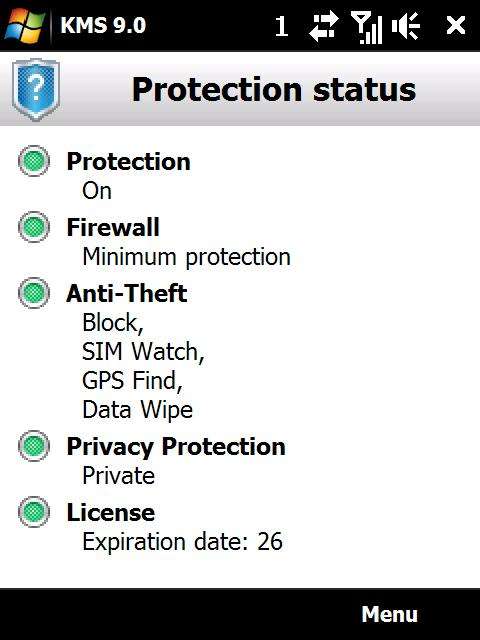Click the green Protection status indicator

point(34,161)
